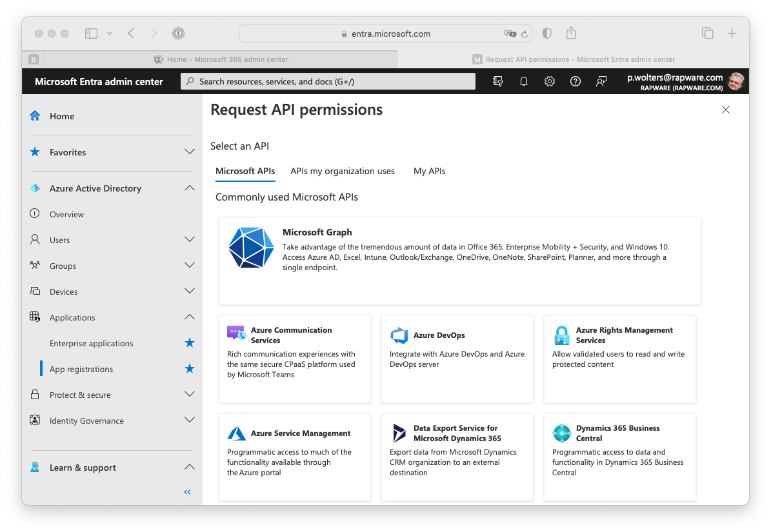This screenshot has height=532, width=771.
Task: Open the feedback person icon
Action: (601, 81)
